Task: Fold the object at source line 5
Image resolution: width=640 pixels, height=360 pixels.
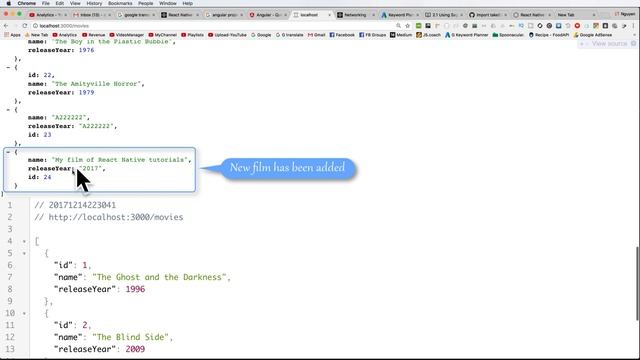Action: (24, 253)
